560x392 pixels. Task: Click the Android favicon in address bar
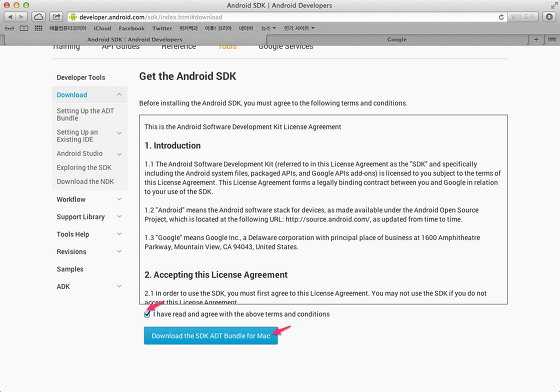(73, 17)
